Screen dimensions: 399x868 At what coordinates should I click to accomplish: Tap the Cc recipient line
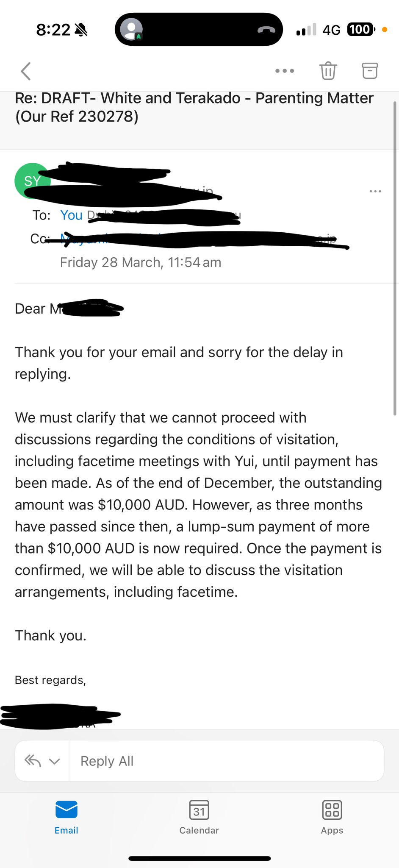pos(191,239)
